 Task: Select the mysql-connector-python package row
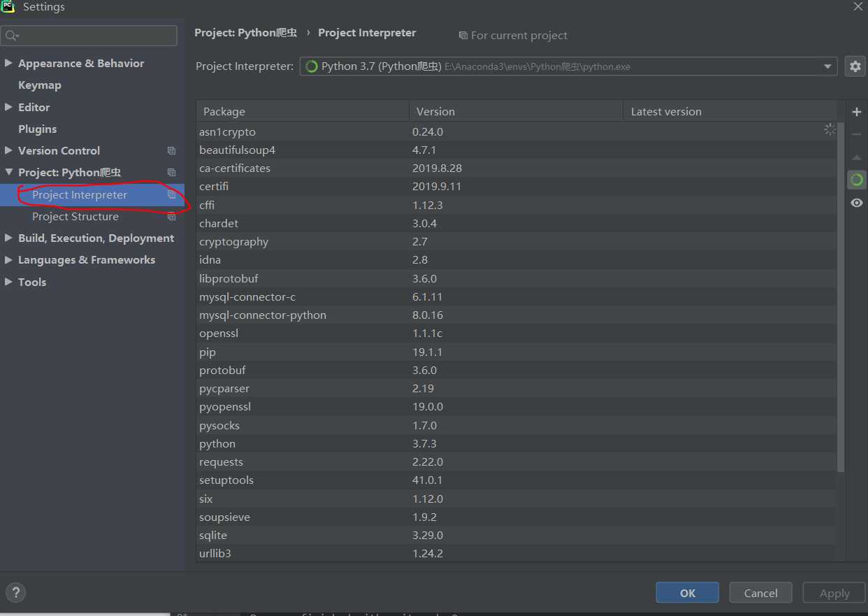click(516, 315)
